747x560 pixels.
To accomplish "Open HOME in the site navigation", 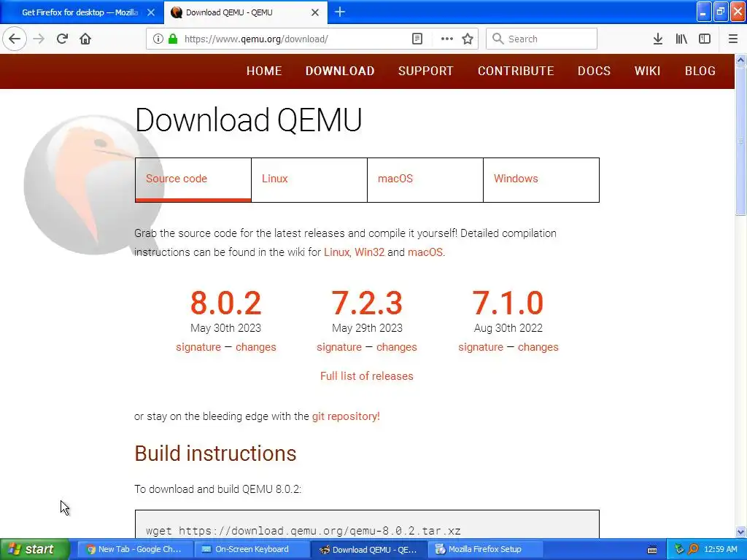I will pos(264,71).
